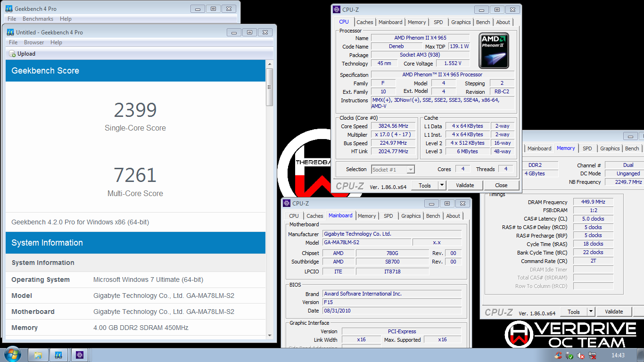Screen dimensions: 644x362
Task: Select SPD tab in the Memory CPU-Z window
Action: (x=587, y=148)
